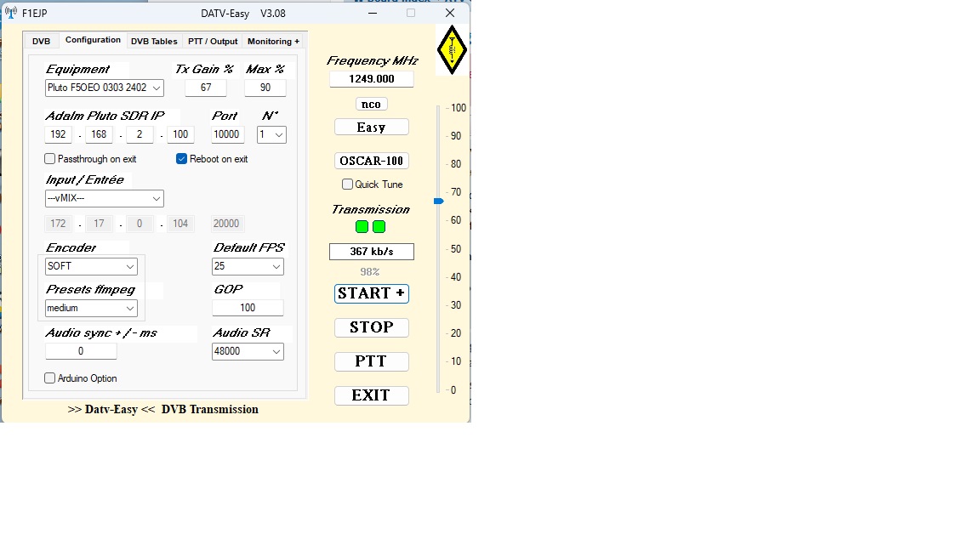Uncheck Reboot on exit
This screenshot has width=980, height=551.
pos(182,159)
